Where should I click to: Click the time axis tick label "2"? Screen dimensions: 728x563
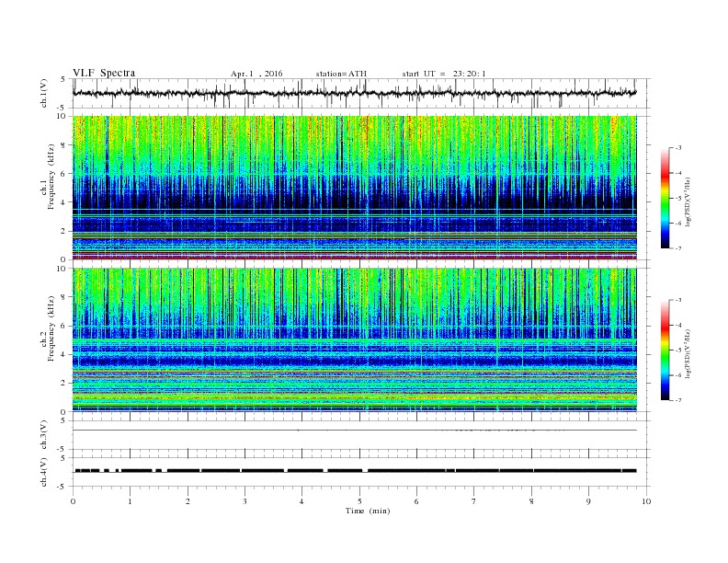tap(188, 501)
